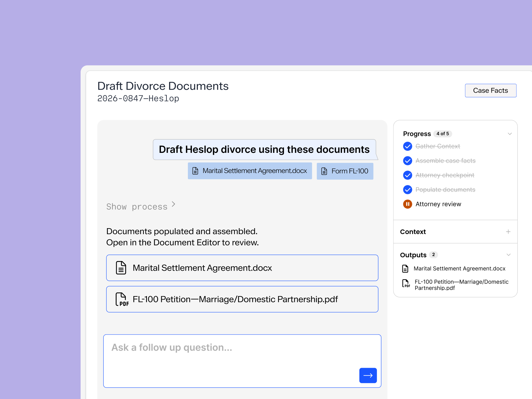Click the Outputs section heading
The width and height of the screenshot is (532, 399).
413,255
